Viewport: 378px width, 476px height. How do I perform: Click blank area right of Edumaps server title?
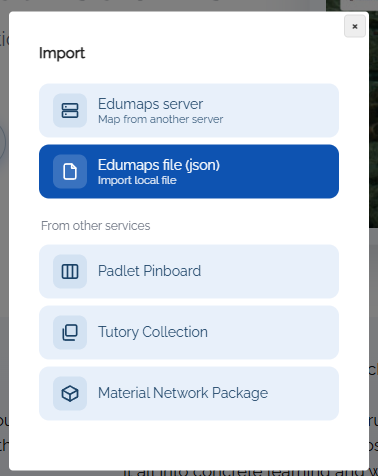coord(270,104)
